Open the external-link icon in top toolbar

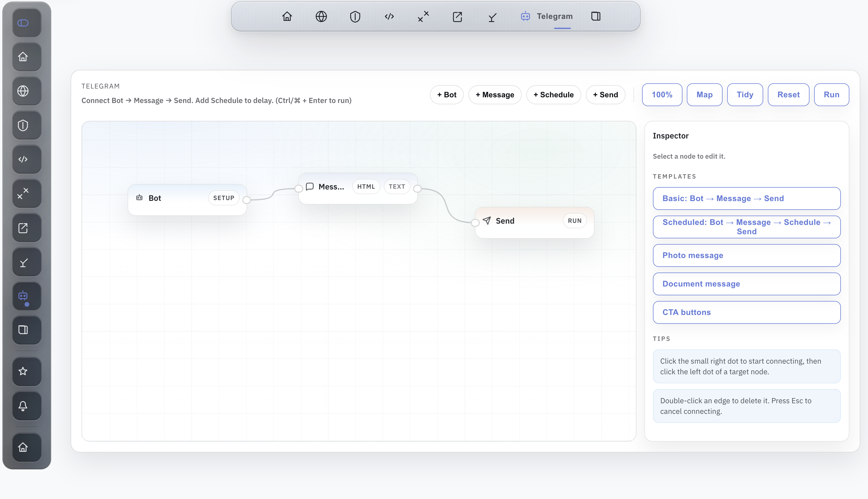pos(457,16)
